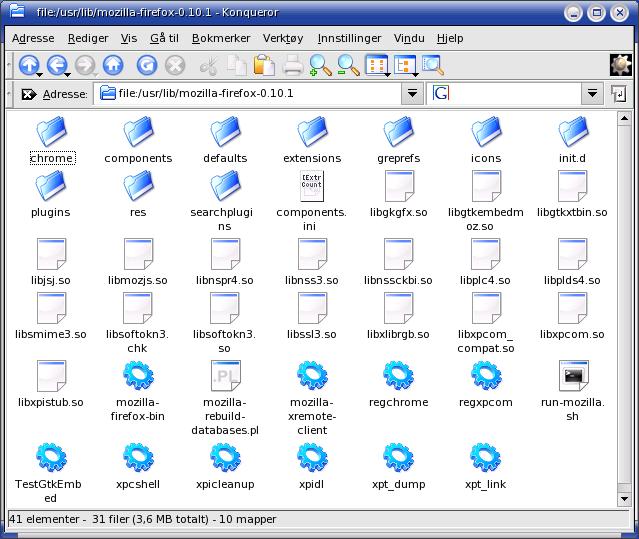
Task: Open the tree view mode dropdown arrow
Action: 416,75
